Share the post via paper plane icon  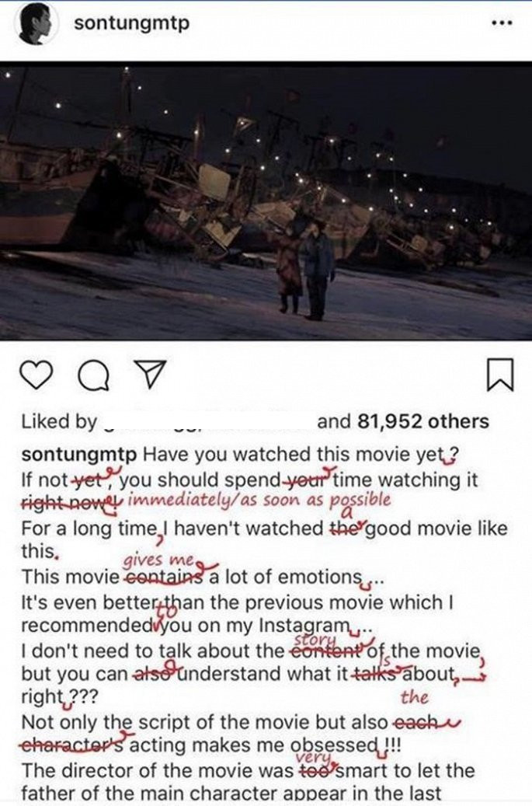[151, 374]
